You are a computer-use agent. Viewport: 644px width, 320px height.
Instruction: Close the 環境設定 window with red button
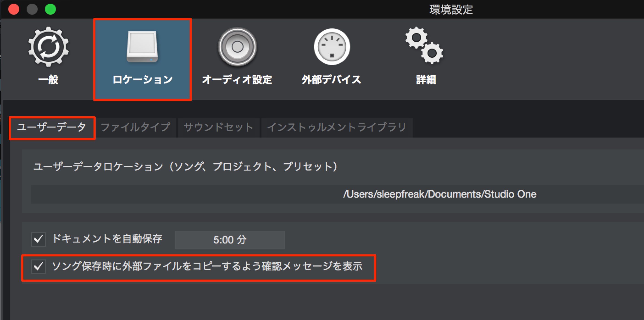point(14,9)
